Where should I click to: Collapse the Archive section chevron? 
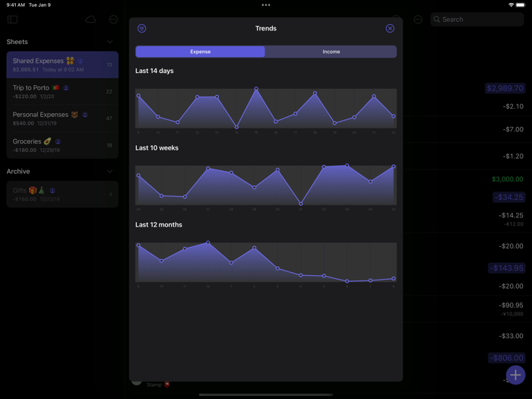point(110,172)
